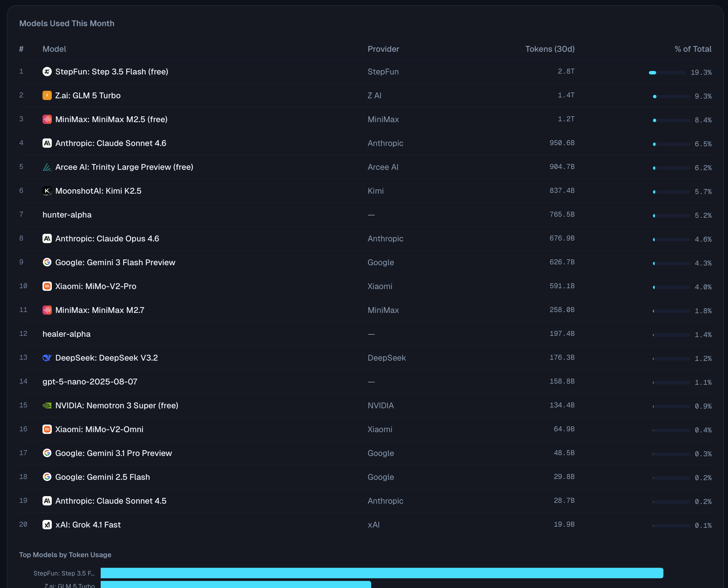728x588 pixels.
Task: Click the gpt-5-nano-2025-08-07 model name
Action: pos(90,382)
